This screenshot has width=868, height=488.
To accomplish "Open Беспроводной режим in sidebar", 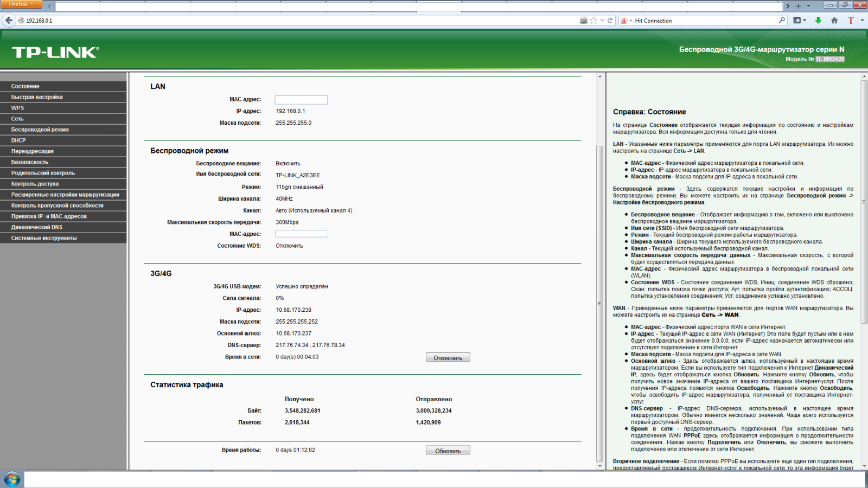I will [63, 130].
